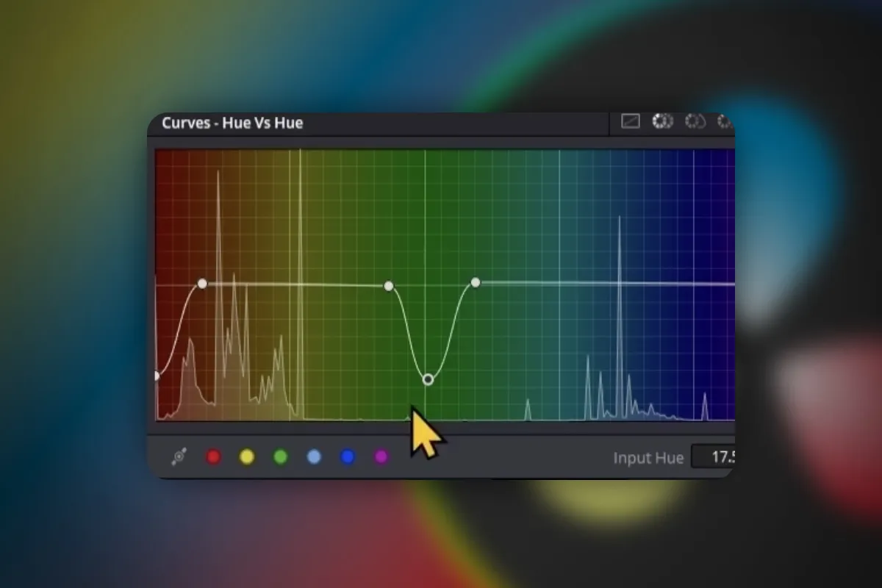Pick the blue hue preset dot

coord(348,457)
